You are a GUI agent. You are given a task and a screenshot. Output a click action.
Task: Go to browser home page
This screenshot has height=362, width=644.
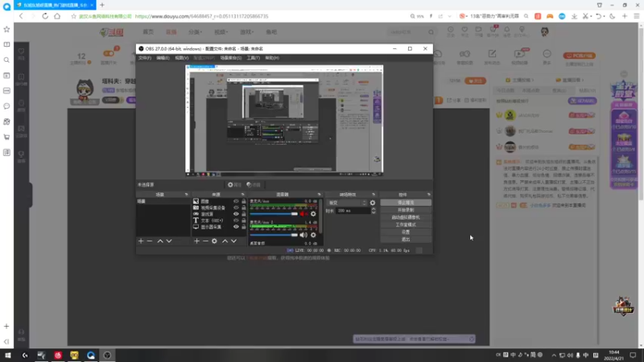[57, 16]
